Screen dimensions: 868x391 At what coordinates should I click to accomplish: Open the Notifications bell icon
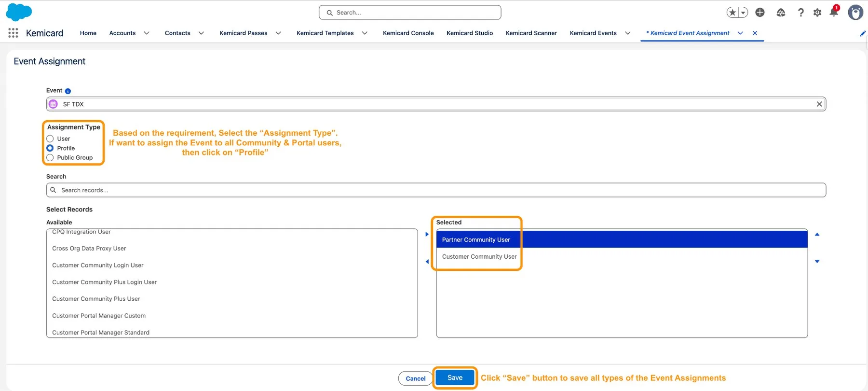click(834, 12)
